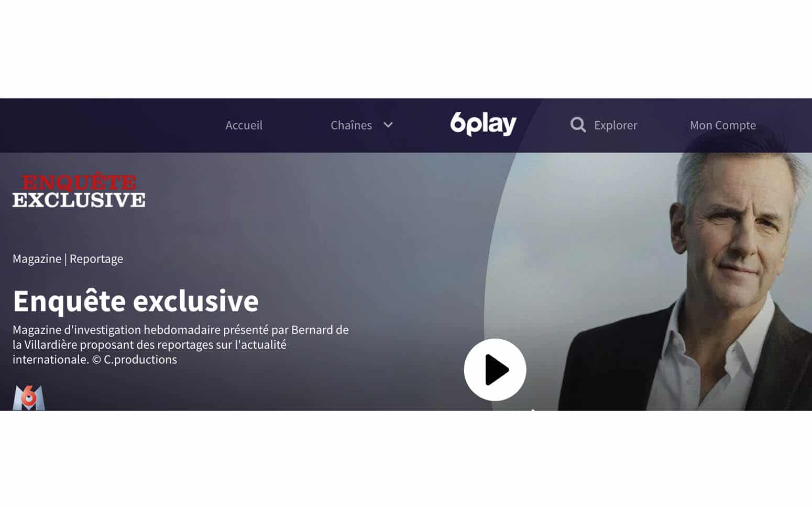The image size is (812, 507).
Task: Open the 6play logo home link
Action: [x=483, y=124]
